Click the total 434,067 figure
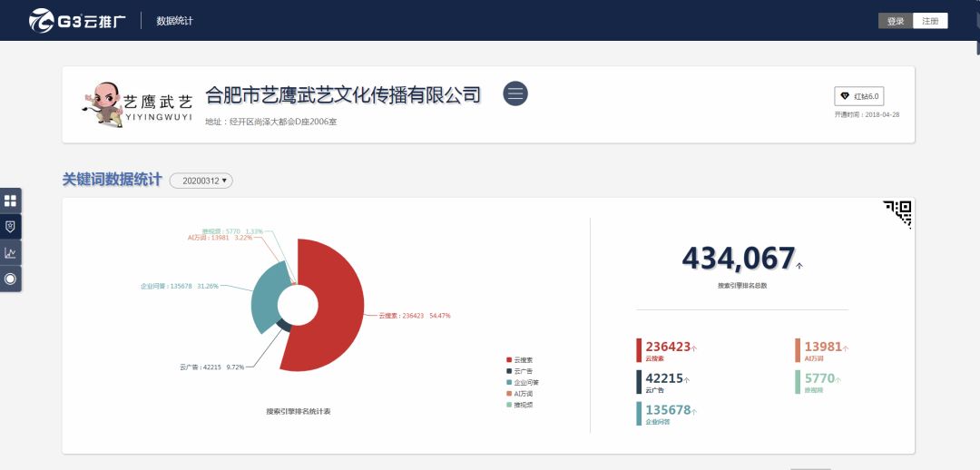The image size is (980, 470). point(738,258)
